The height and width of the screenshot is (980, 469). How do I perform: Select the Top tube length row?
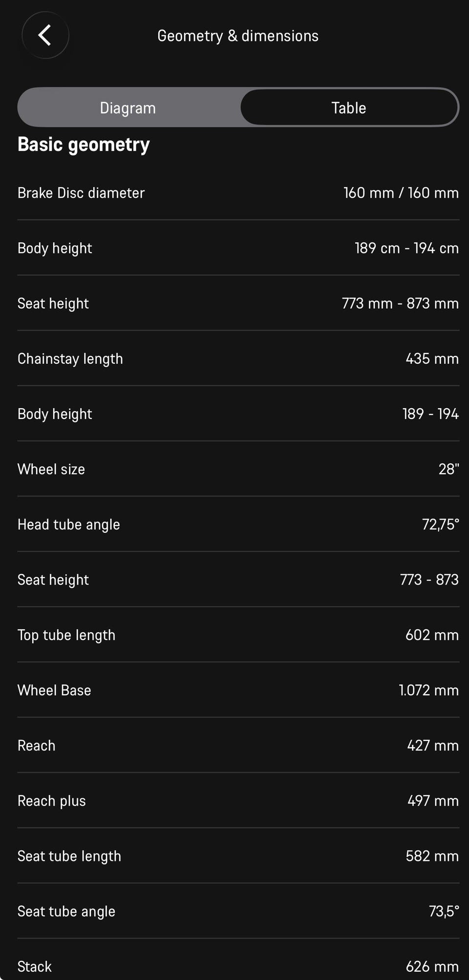[x=238, y=635]
